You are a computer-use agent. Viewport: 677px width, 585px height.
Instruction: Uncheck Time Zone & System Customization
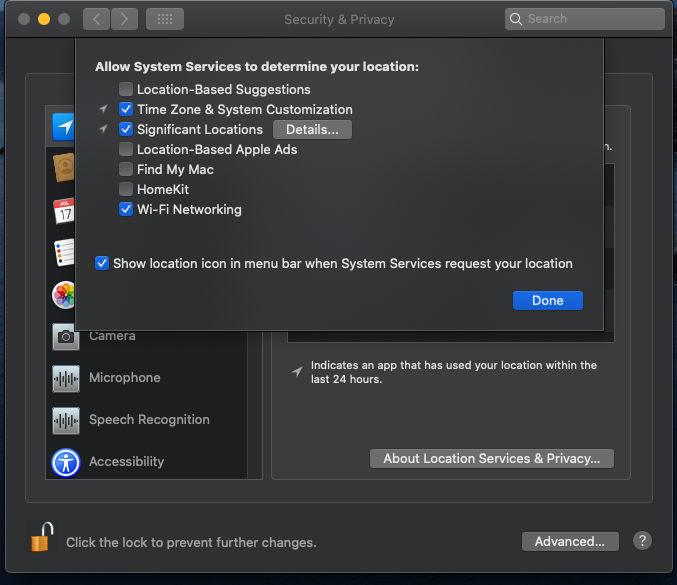tap(126, 109)
